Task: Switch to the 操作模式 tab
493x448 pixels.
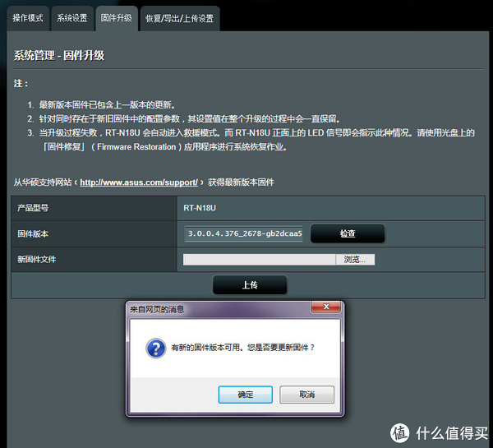Action: point(27,17)
